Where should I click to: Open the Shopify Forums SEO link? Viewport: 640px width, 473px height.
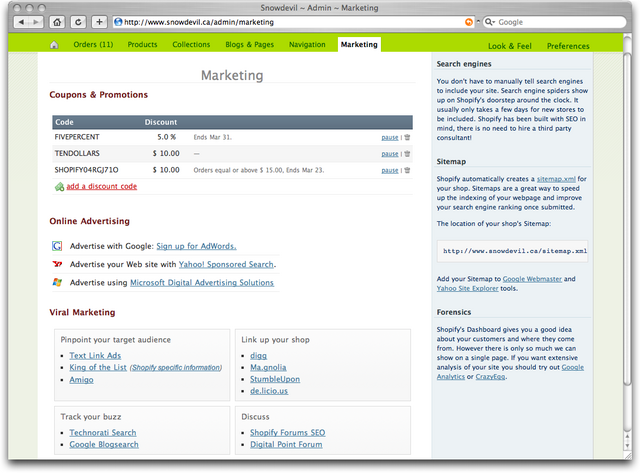tap(288, 433)
